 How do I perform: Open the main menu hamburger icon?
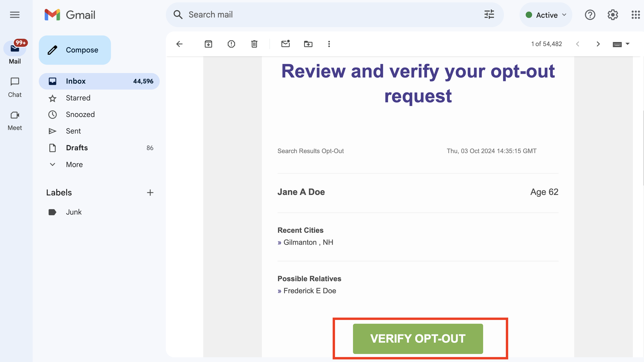point(15,15)
